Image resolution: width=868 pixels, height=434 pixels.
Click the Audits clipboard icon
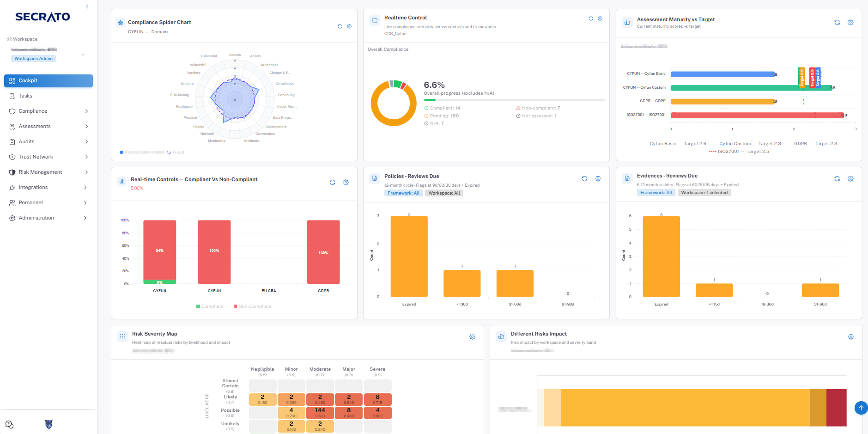tap(12, 142)
